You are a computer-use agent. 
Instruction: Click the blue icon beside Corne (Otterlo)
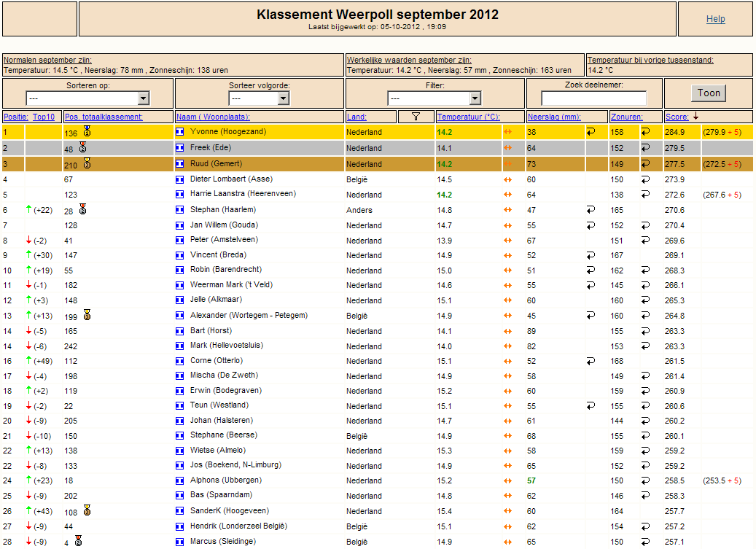click(180, 361)
